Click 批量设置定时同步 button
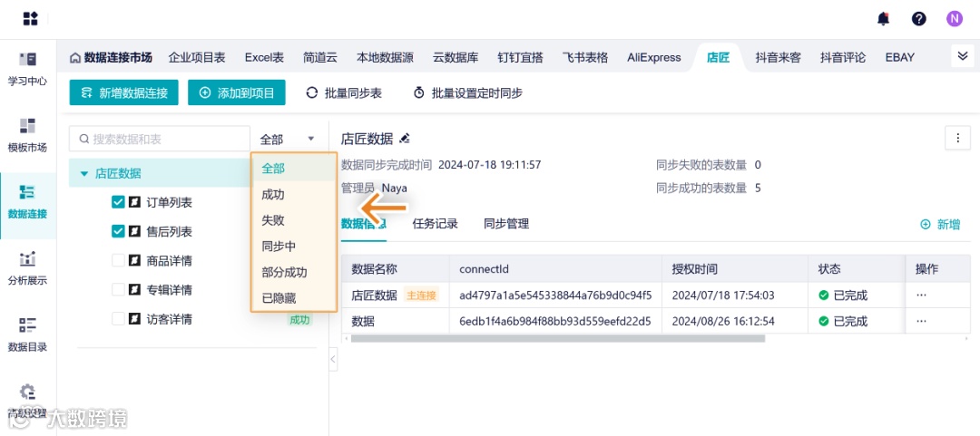 (467, 93)
